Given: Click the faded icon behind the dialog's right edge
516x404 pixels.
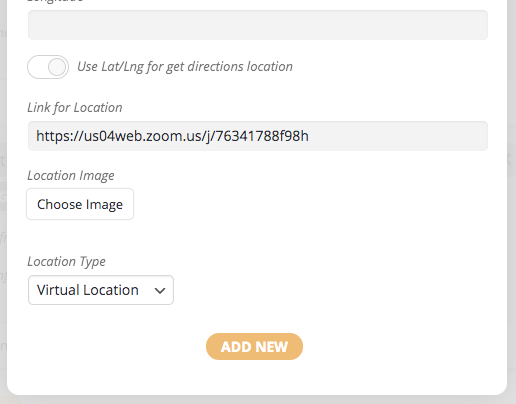Looking at the screenshot, I should tap(509, 159).
